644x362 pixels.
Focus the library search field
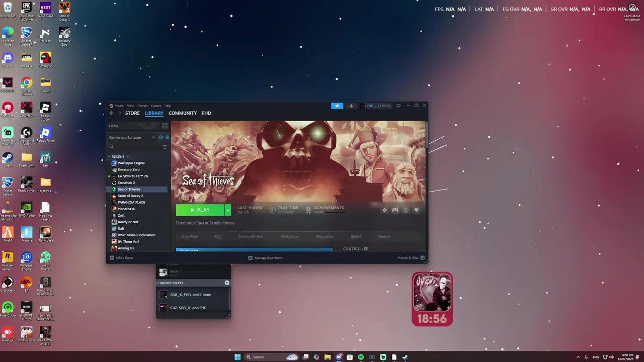click(134, 147)
